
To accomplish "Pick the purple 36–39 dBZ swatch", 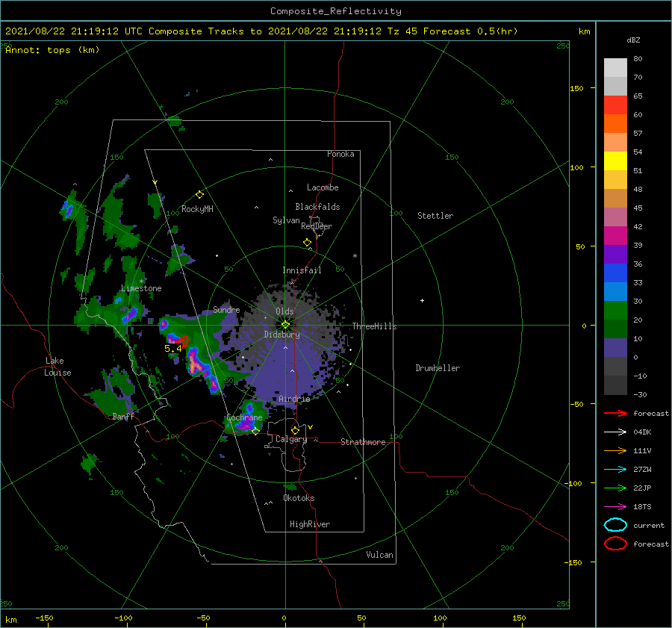I will 615,254.
